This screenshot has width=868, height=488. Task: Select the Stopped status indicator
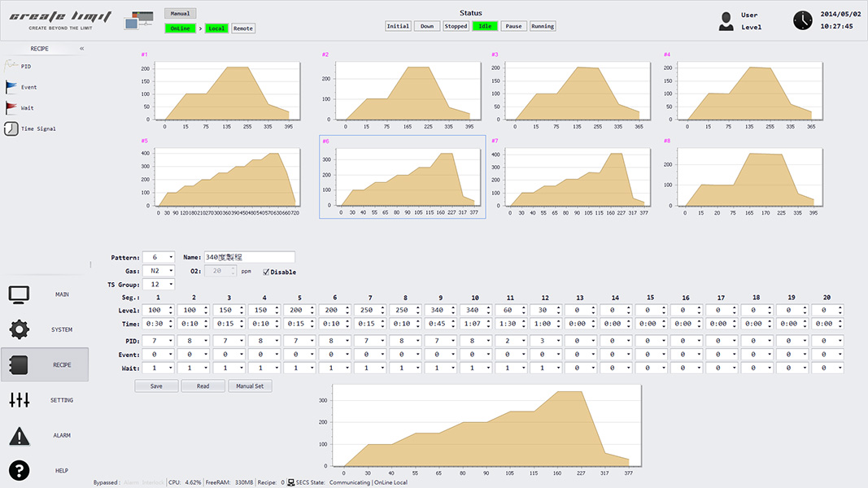point(456,26)
